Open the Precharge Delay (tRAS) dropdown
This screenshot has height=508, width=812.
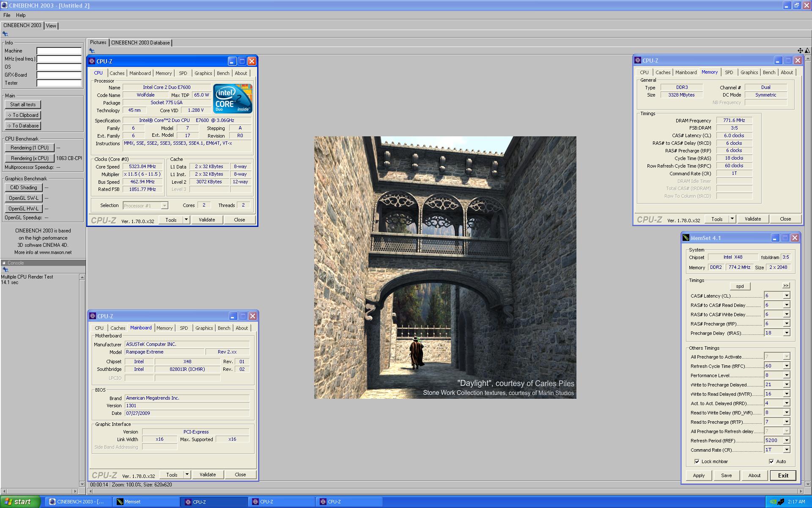pos(787,333)
